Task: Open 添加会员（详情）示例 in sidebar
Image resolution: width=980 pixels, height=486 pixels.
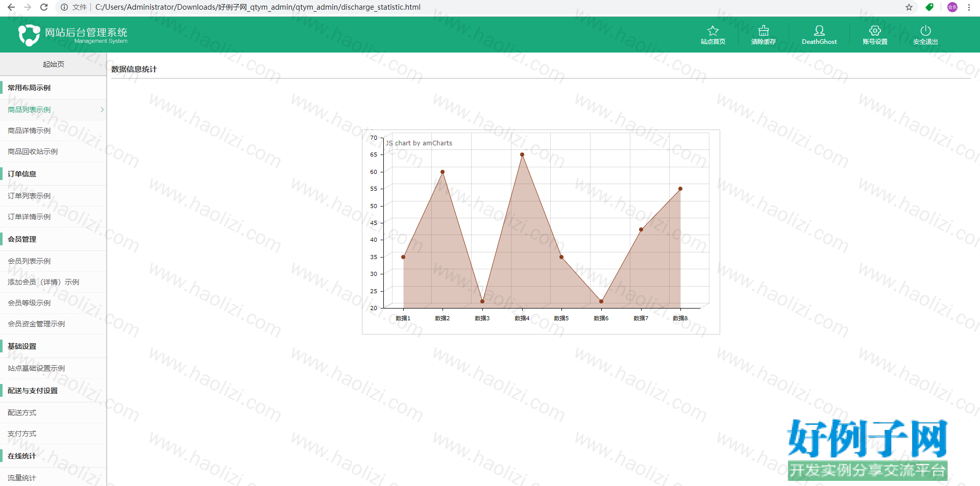Action: tap(53, 282)
